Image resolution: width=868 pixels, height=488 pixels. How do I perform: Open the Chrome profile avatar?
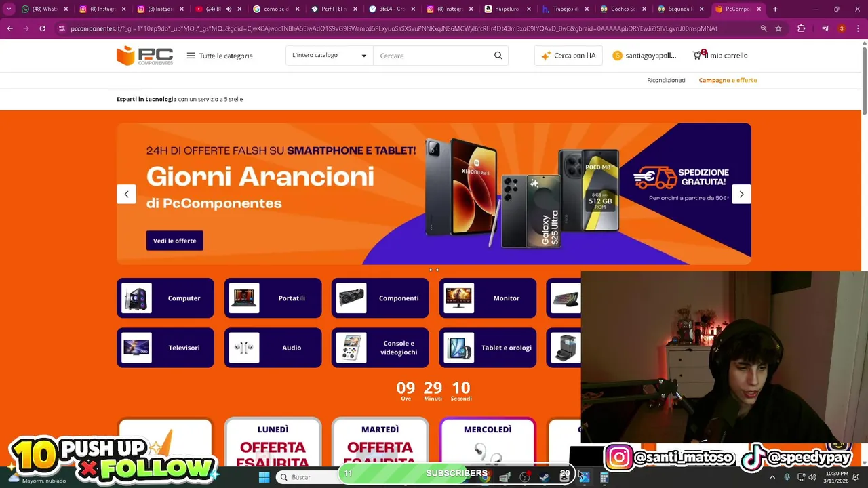coord(842,28)
